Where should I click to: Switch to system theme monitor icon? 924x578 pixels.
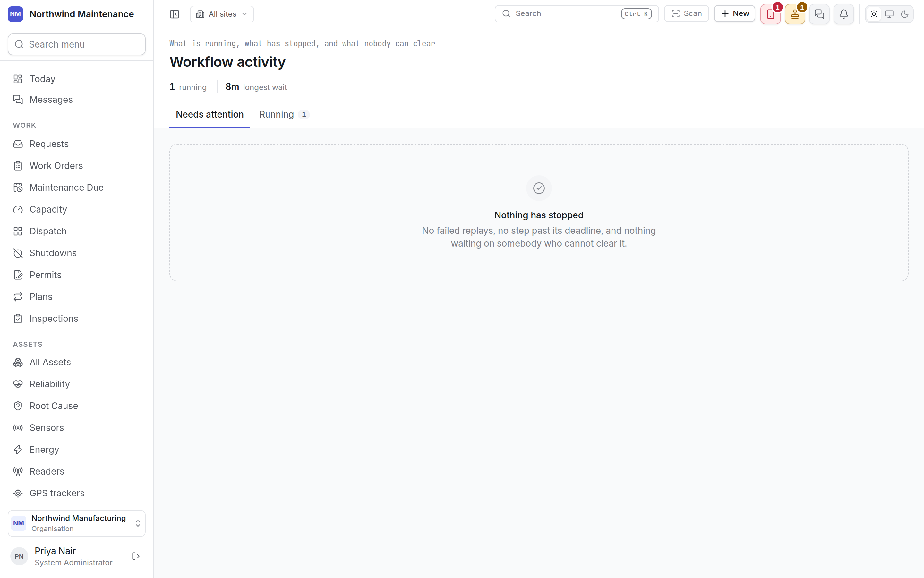889,14
